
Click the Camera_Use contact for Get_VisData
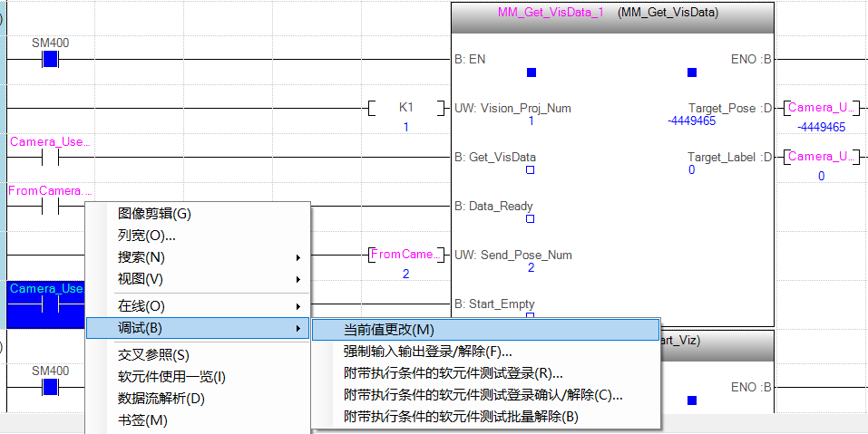pos(51,158)
